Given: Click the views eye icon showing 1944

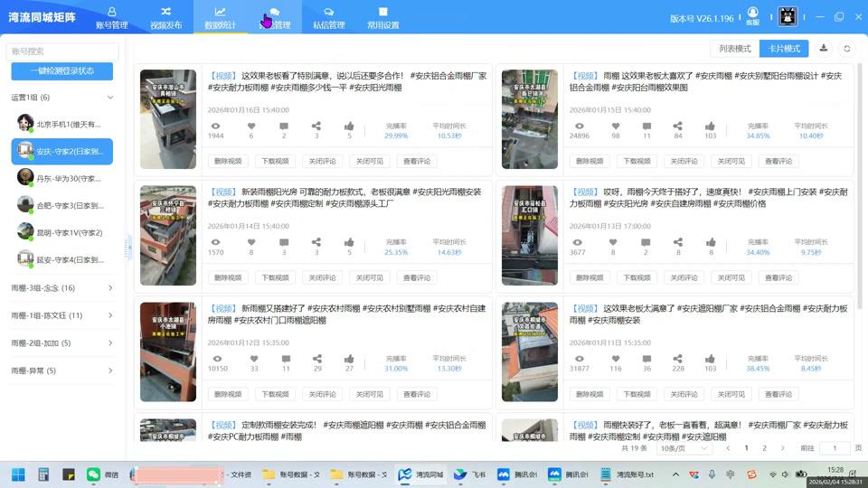Looking at the screenshot, I should [216, 127].
